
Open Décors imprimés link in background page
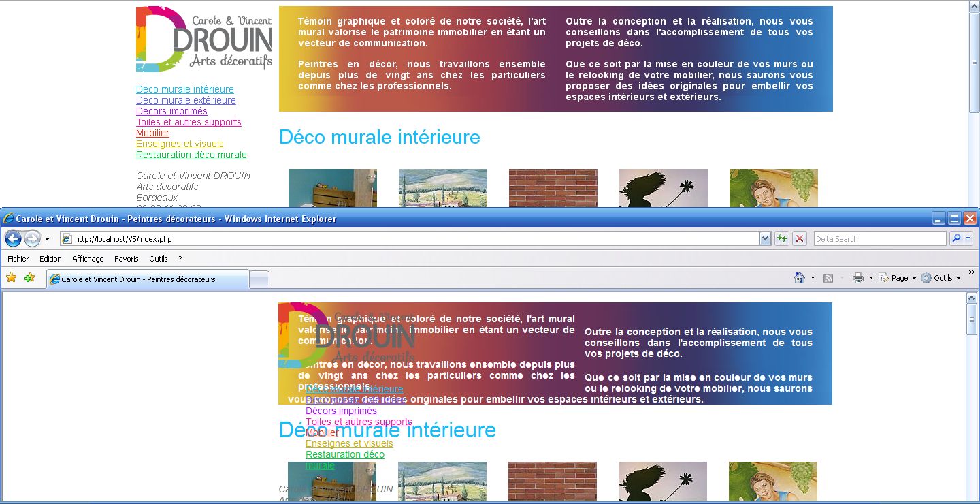tap(171, 111)
